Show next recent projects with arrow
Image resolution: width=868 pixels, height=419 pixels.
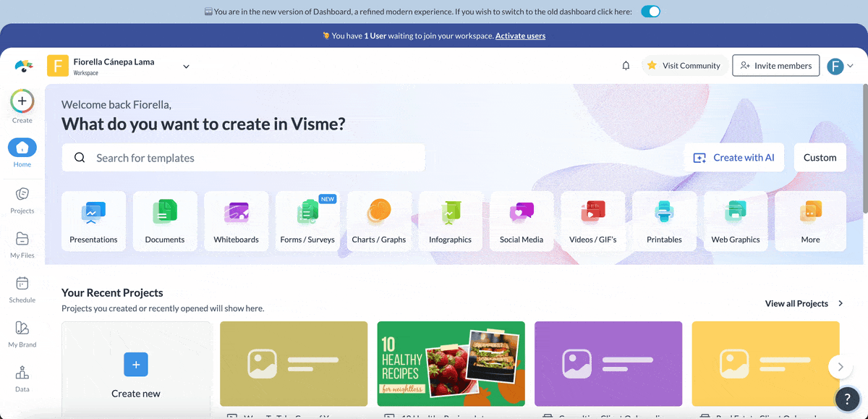tap(840, 367)
